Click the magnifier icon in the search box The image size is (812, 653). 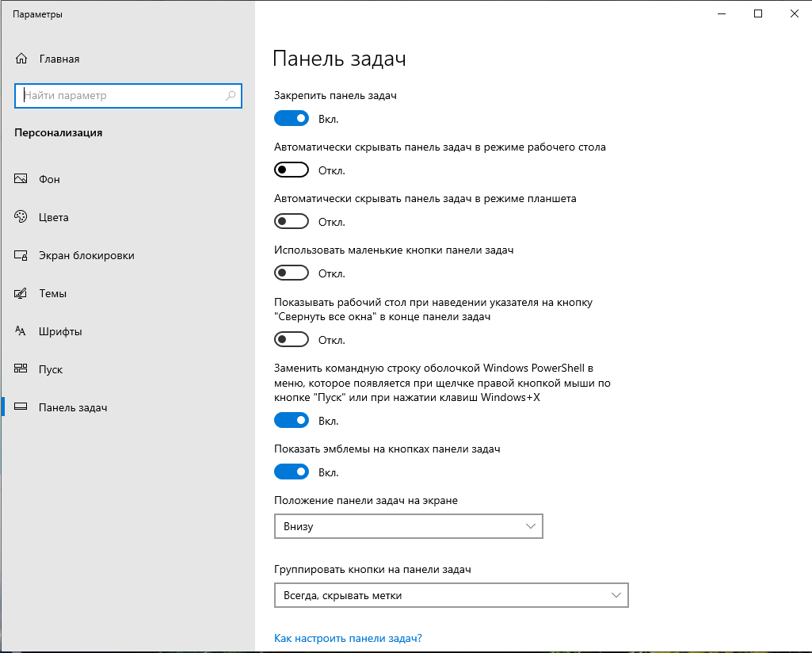pyautogui.click(x=231, y=96)
